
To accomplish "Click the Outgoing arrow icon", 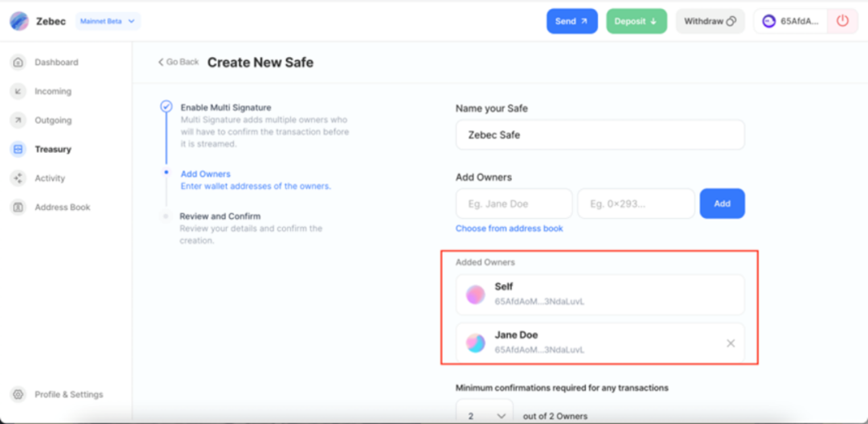I will [18, 121].
